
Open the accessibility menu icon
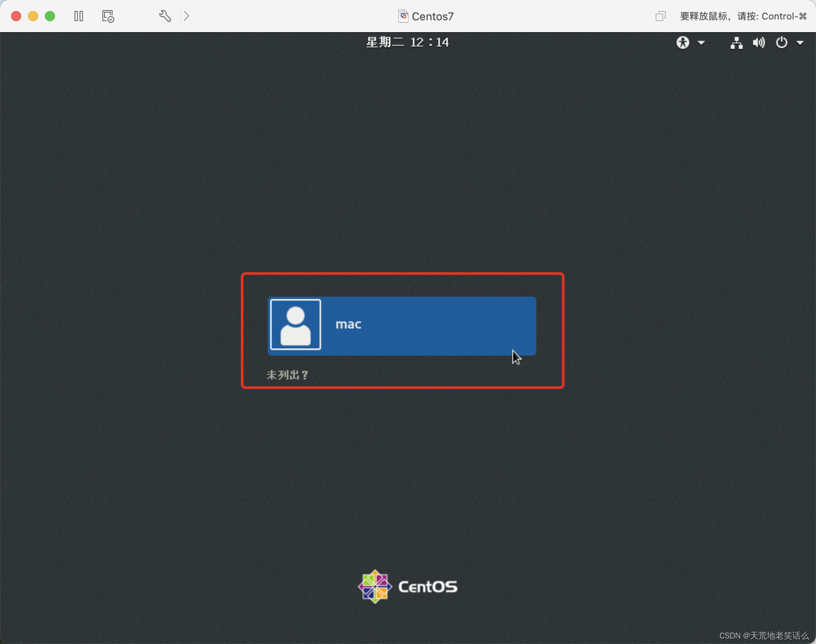pos(683,43)
